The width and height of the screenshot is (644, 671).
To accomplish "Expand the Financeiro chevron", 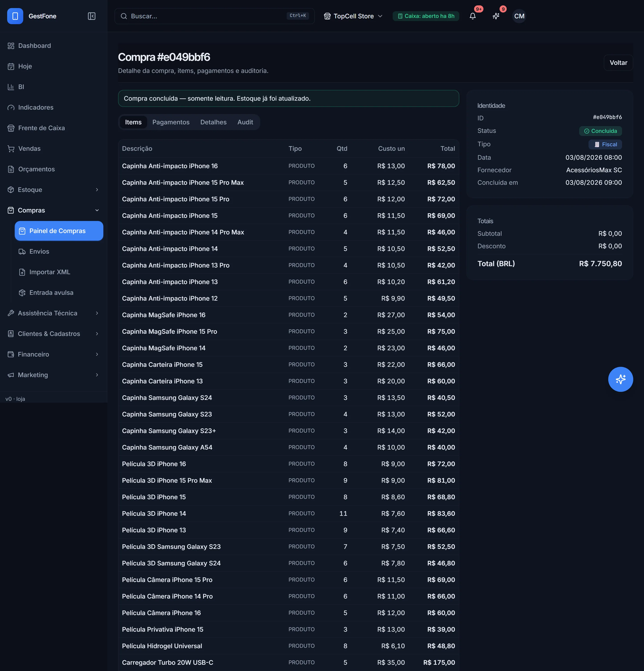I will [97, 354].
